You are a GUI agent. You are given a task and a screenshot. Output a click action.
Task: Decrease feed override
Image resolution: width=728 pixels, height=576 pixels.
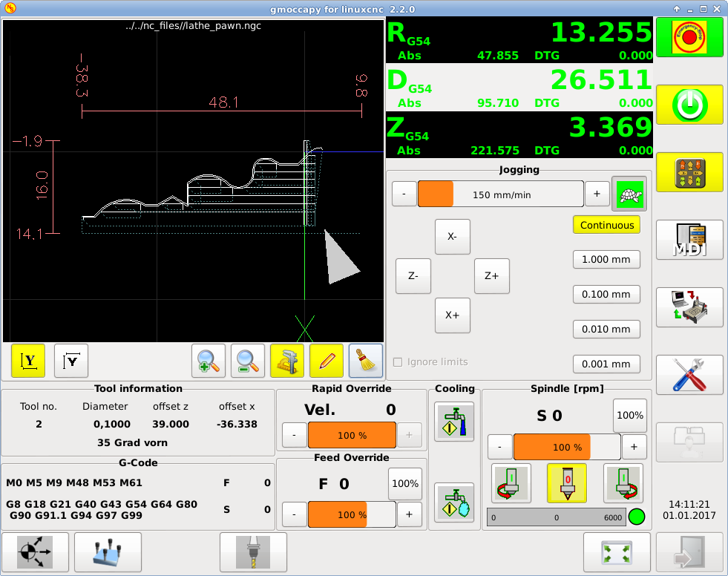pyautogui.click(x=295, y=514)
